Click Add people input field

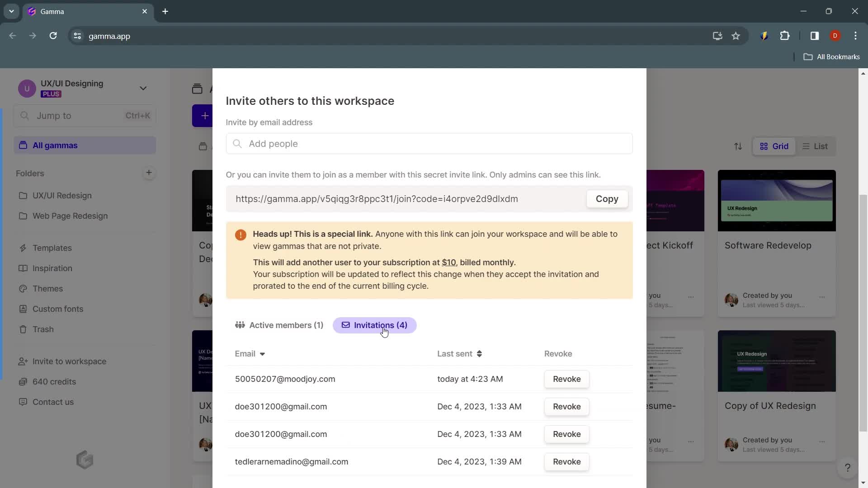pos(430,144)
